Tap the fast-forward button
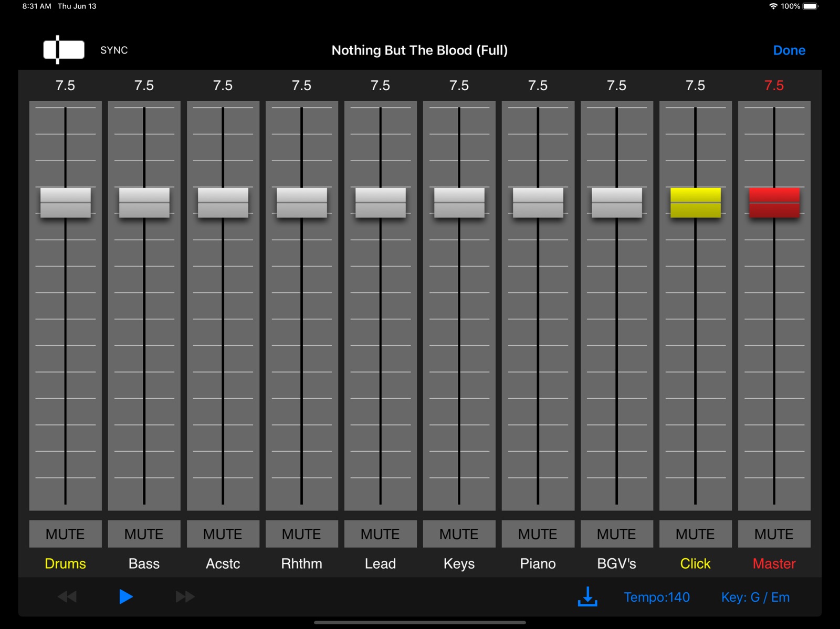Screen dimensions: 840x629 185,596
